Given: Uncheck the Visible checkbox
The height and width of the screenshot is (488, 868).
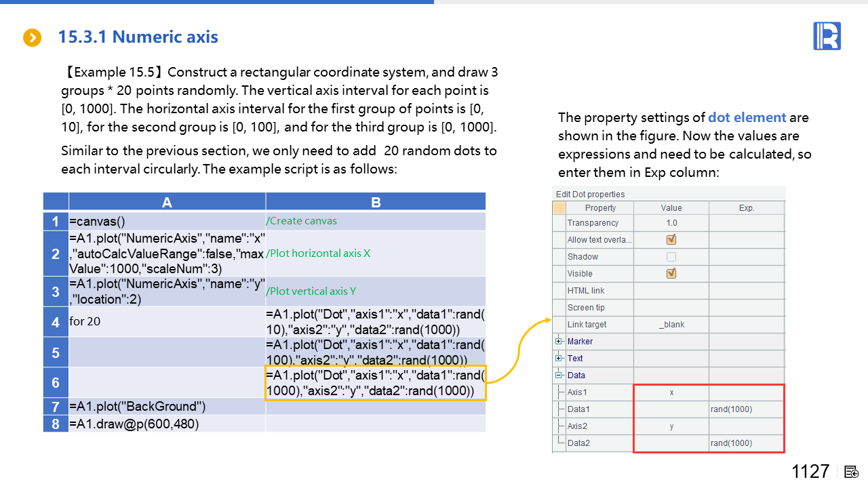Looking at the screenshot, I should coord(671,274).
